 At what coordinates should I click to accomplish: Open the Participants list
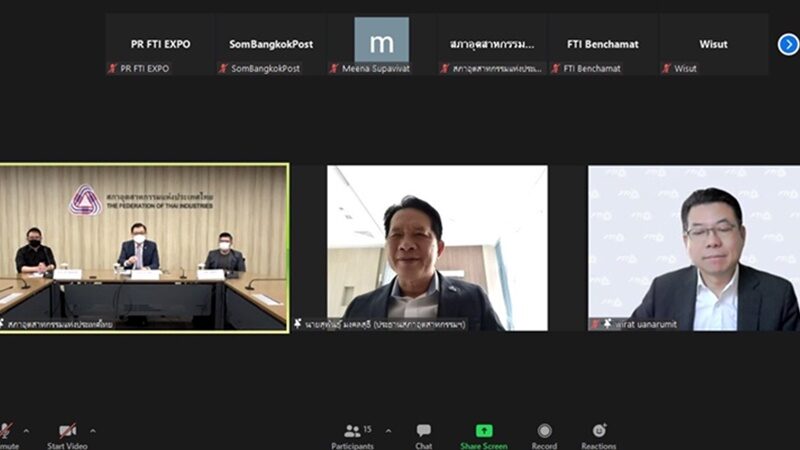[353, 432]
